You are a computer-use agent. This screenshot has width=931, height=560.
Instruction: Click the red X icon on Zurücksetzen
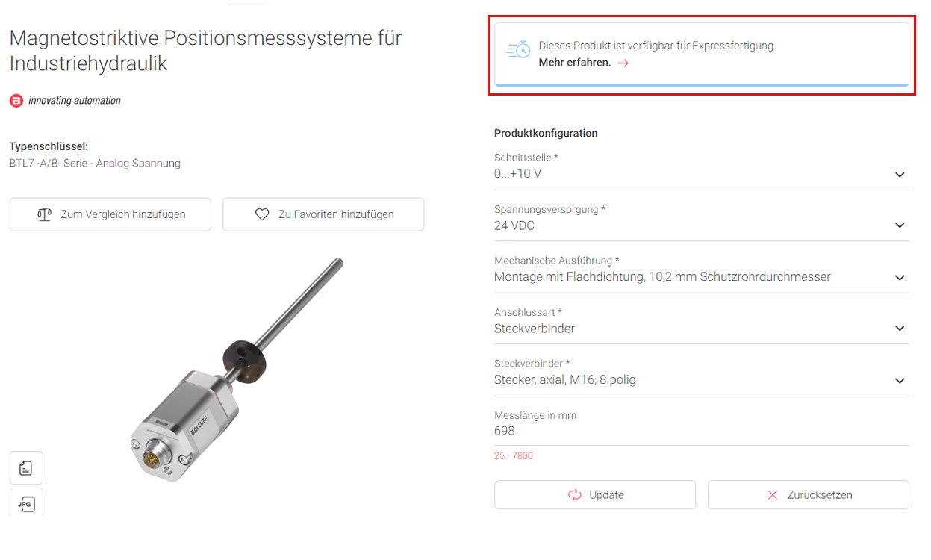point(773,495)
